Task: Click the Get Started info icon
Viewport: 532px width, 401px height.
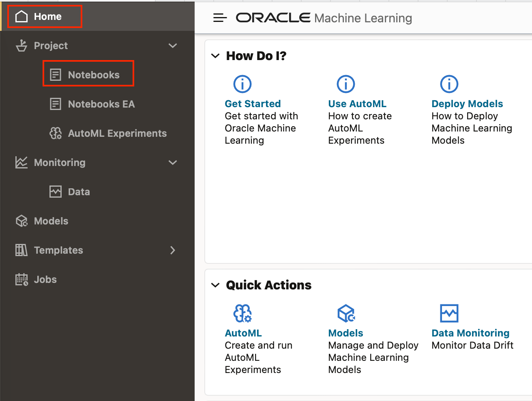Action: tap(242, 84)
